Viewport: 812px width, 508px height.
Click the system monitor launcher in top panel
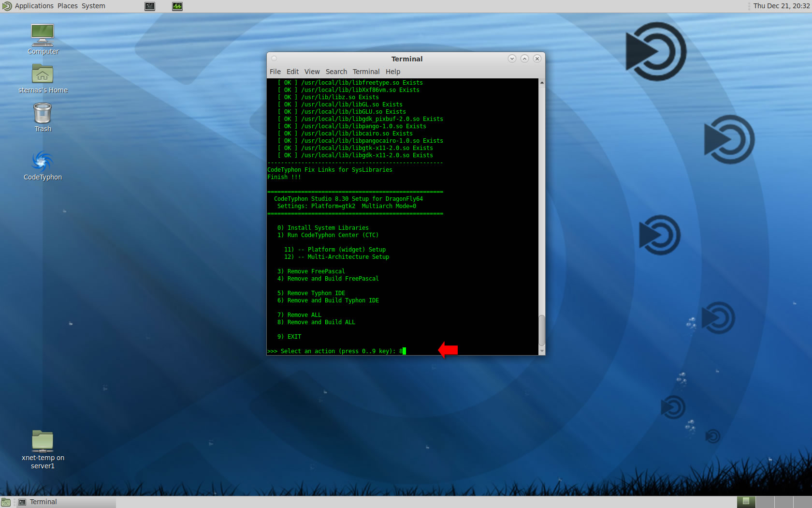coord(177,6)
